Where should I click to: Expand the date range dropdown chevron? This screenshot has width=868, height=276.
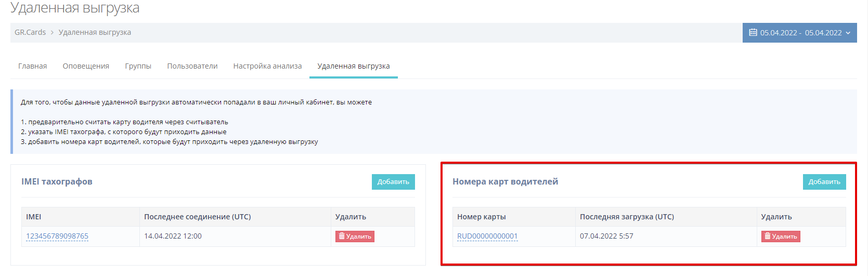pyautogui.click(x=848, y=33)
